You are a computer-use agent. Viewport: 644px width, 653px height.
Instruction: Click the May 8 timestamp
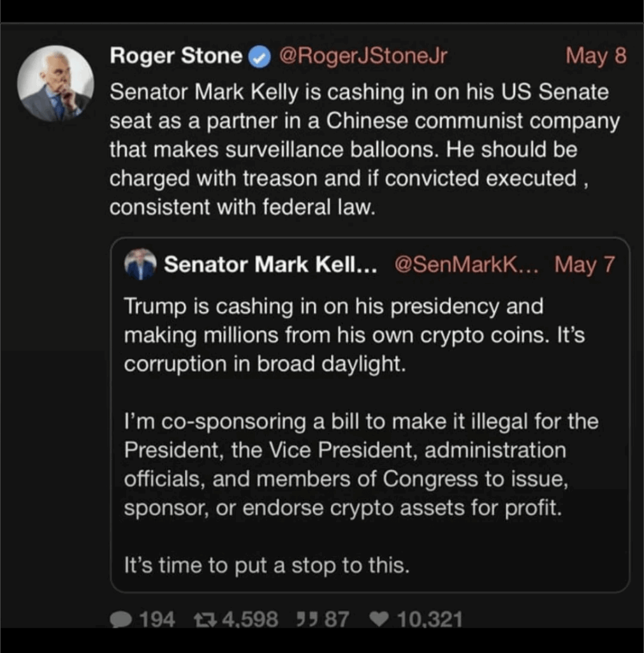pyautogui.click(x=596, y=57)
